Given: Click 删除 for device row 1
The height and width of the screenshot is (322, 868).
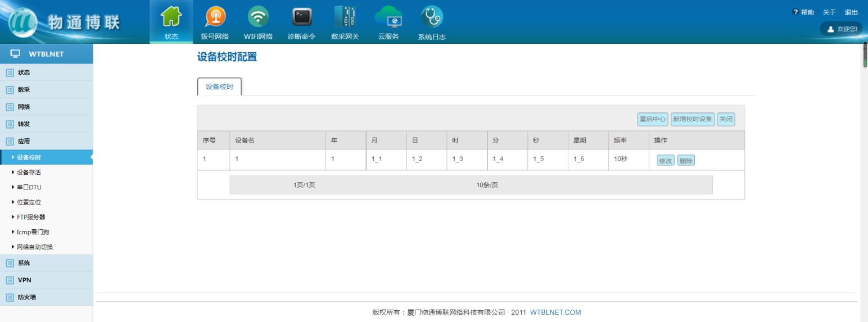Looking at the screenshot, I should (x=686, y=161).
